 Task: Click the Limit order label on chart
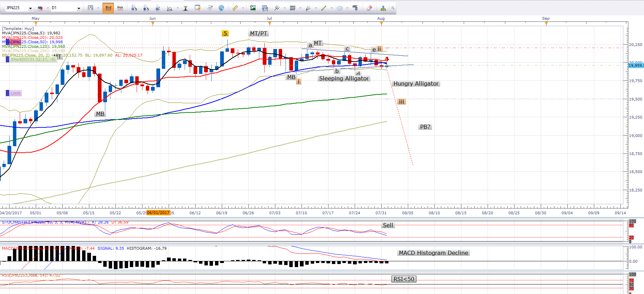click(x=15, y=93)
